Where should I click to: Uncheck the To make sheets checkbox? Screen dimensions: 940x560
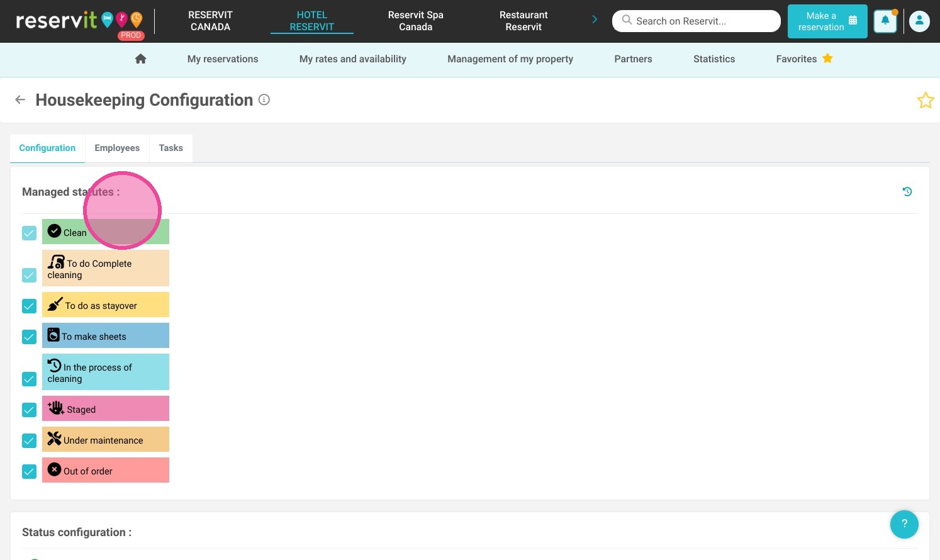click(30, 337)
